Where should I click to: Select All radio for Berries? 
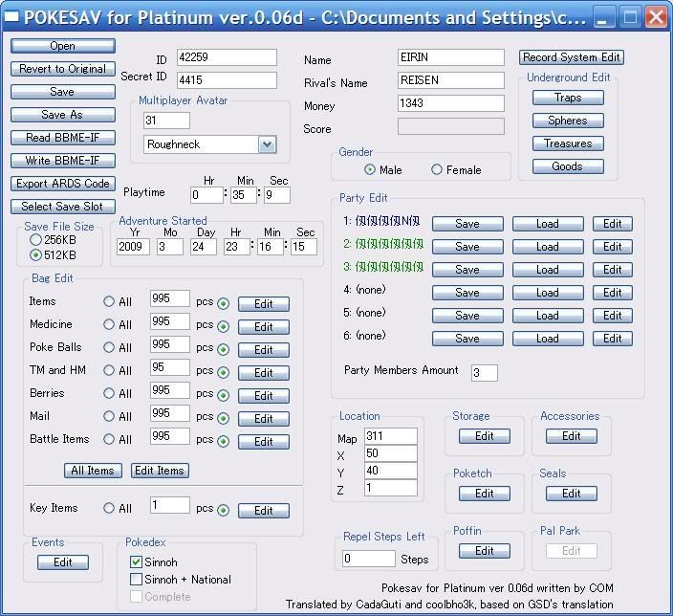109,393
